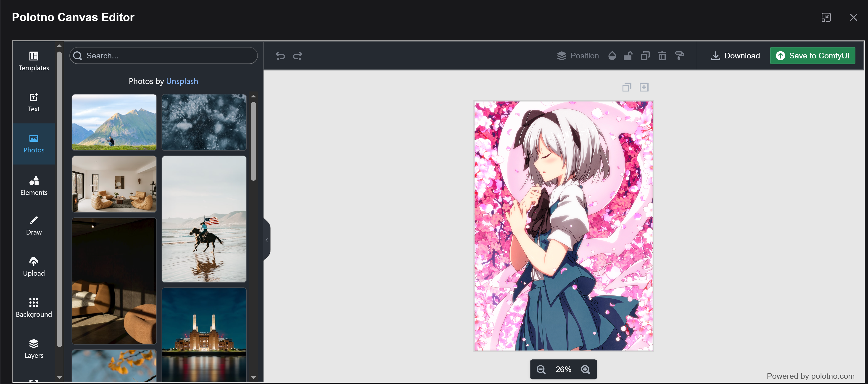The height and width of the screenshot is (384, 868).
Task: Open the polotno.com powered by link
Action: coord(833,376)
